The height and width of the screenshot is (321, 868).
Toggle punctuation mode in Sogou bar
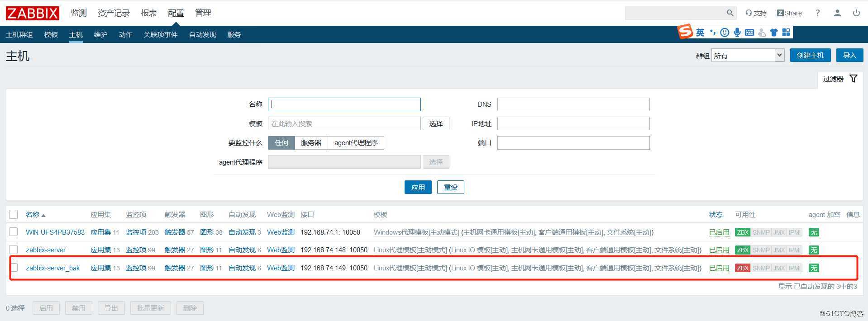[x=713, y=33]
